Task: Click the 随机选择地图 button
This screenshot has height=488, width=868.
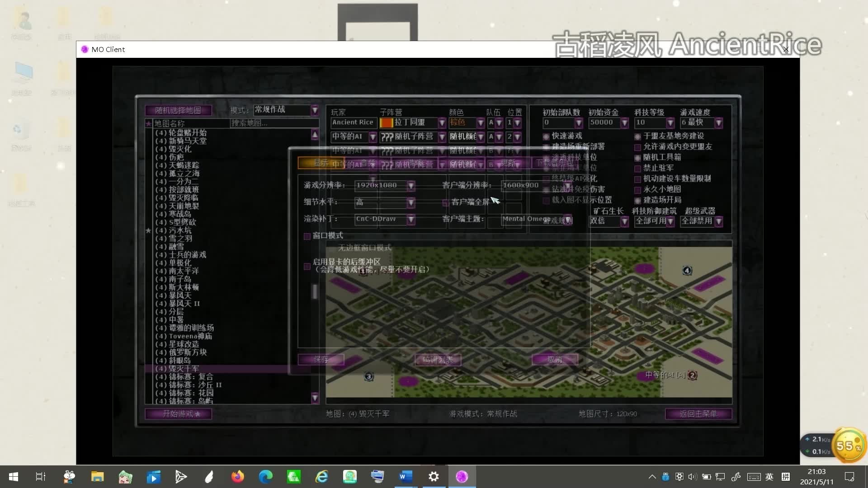Action: coord(178,110)
